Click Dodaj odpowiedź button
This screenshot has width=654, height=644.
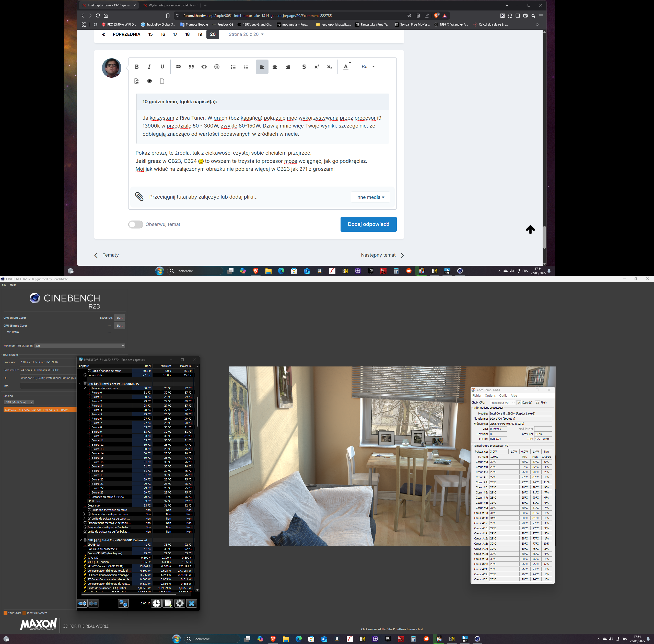pos(368,224)
